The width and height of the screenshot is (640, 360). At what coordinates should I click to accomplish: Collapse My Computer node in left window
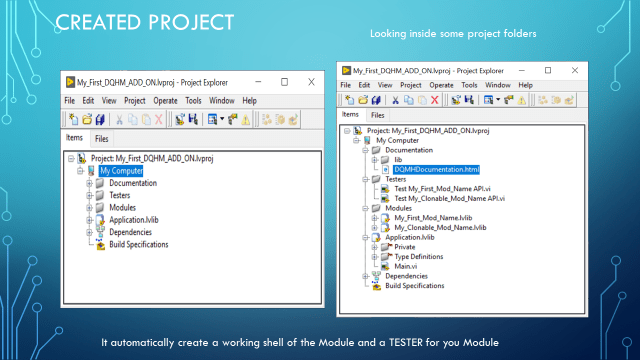(x=80, y=171)
